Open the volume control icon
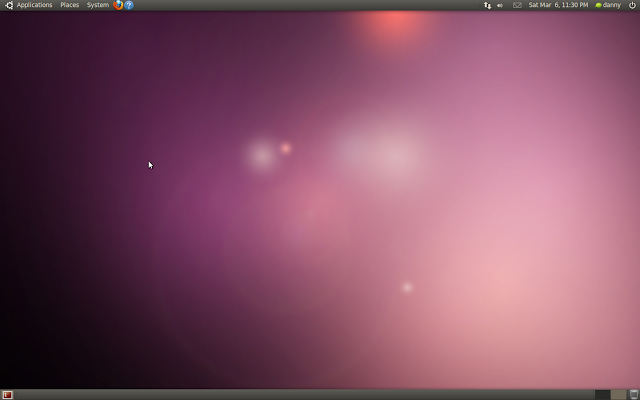Screen dimensions: 640x400 click(500, 5)
